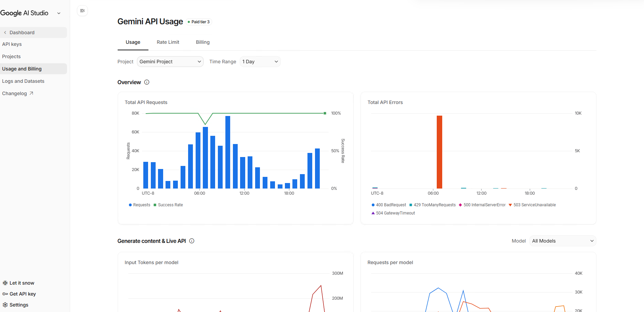Click the Let it snow snowflake icon
This screenshot has width=644, height=312.
(x=5, y=283)
